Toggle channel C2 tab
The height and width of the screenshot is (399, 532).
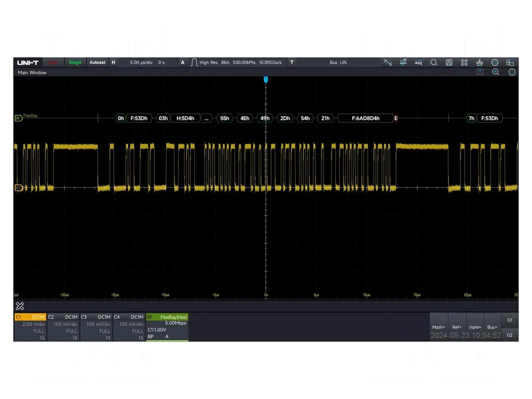63,317
